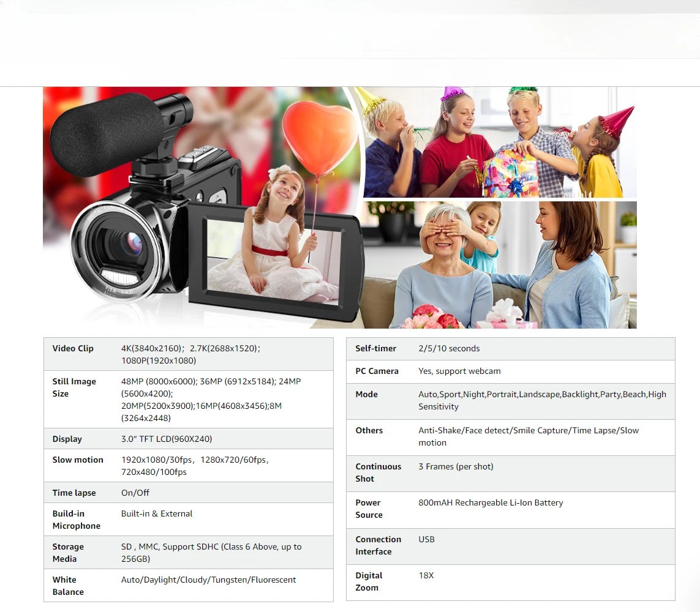Select the Power Source battery value
The image size is (700, 612).
(x=491, y=502)
